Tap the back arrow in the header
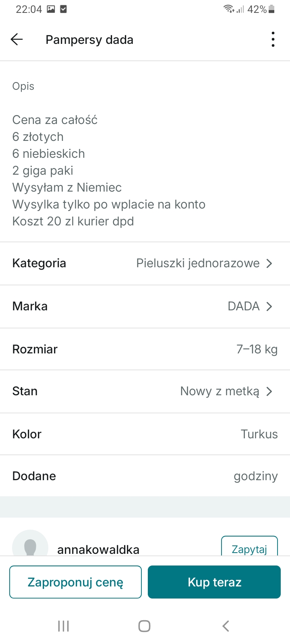The height and width of the screenshot is (644, 290). point(17,39)
